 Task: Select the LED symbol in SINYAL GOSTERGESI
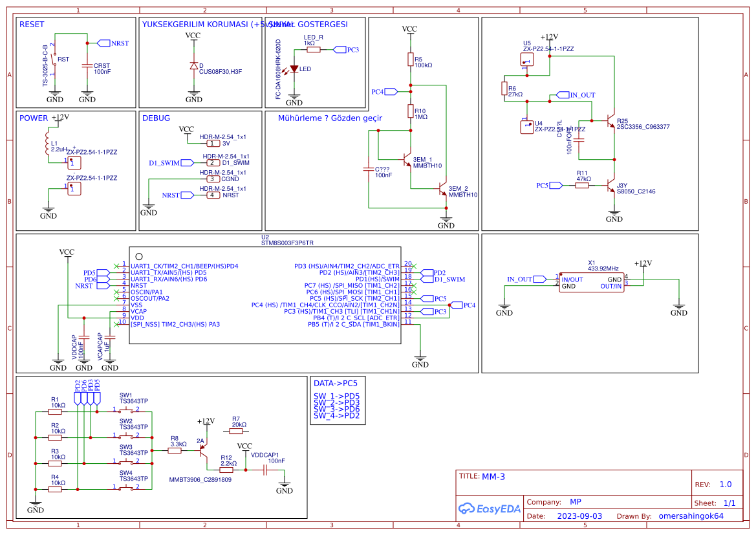(x=294, y=67)
